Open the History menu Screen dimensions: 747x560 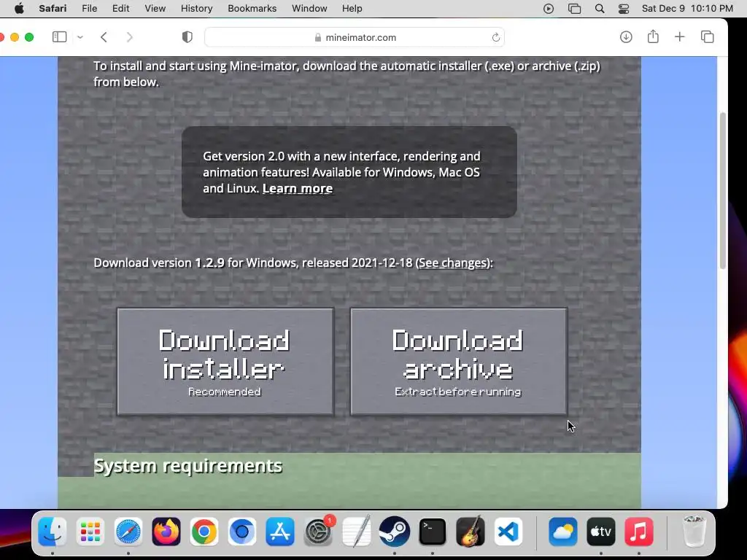(196, 9)
